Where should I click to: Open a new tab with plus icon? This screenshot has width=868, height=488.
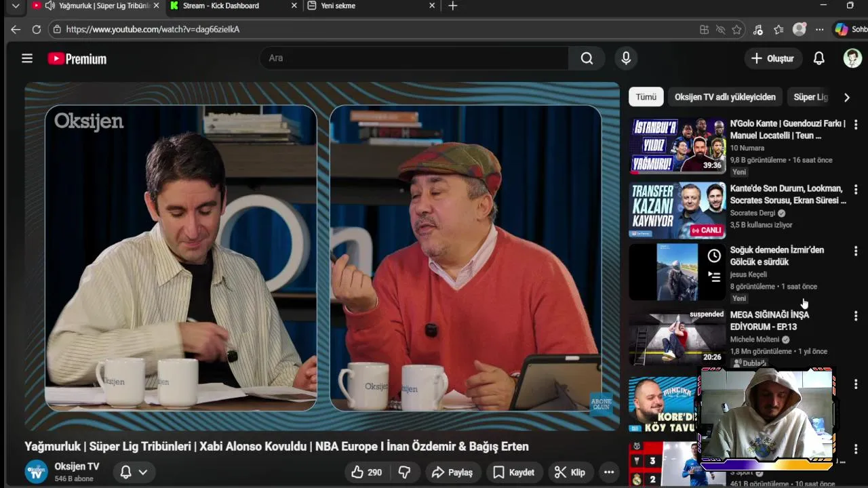pos(453,5)
